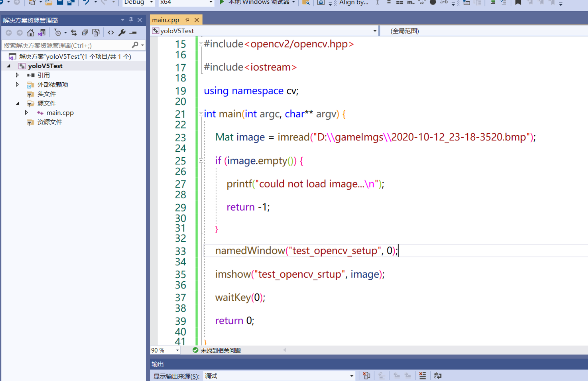Pin the Solution Explorer panel
588x381 pixels.
131,20
